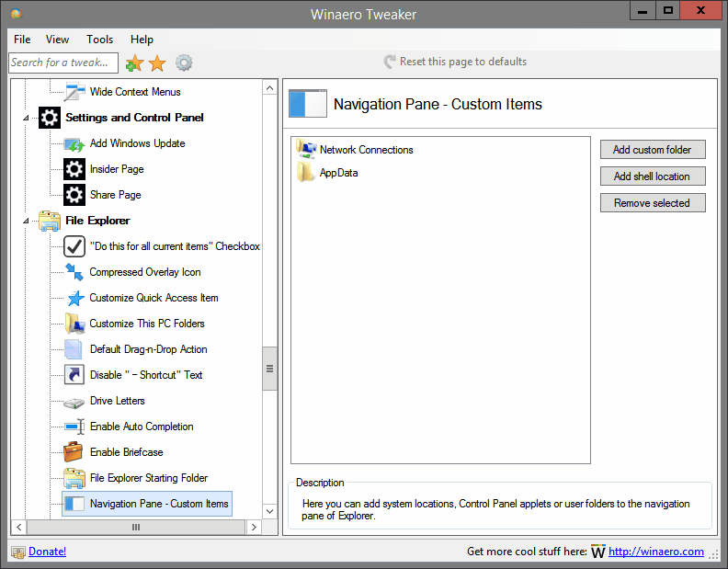Select Wide Context Menus tree item
The image size is (728, 569).
[135, 92]
